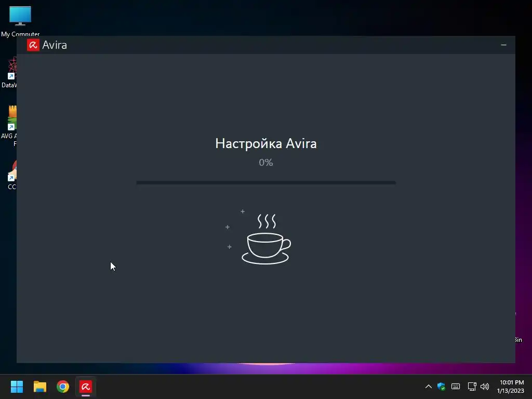Select the My Computer desktop icon
This screenshot has width=532, height=399.
click(x=20, y=21)
